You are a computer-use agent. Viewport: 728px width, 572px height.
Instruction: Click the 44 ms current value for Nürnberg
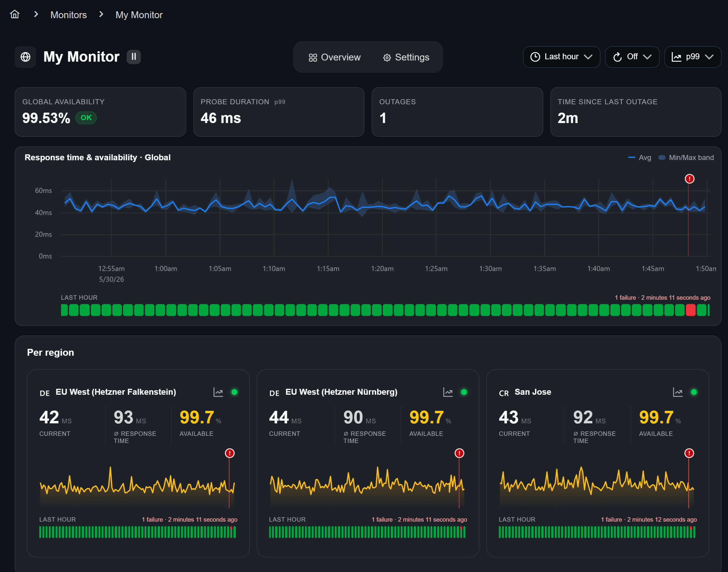(x=285, y=417)
